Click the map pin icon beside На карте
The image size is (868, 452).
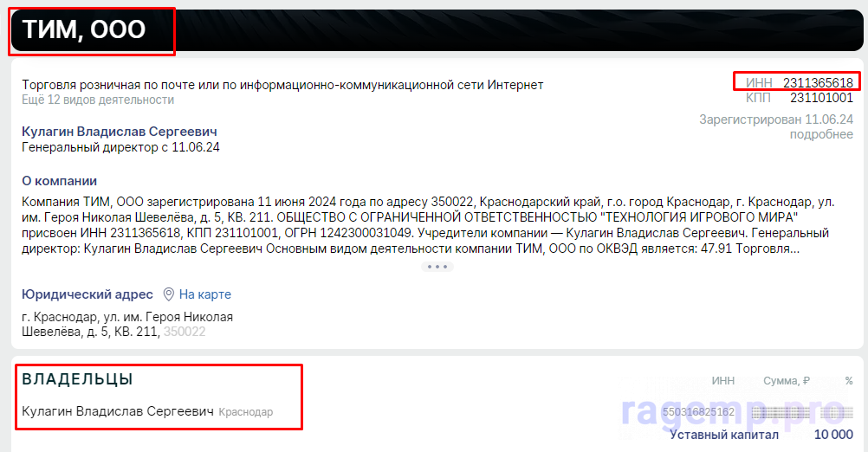[x=169, y=294]
